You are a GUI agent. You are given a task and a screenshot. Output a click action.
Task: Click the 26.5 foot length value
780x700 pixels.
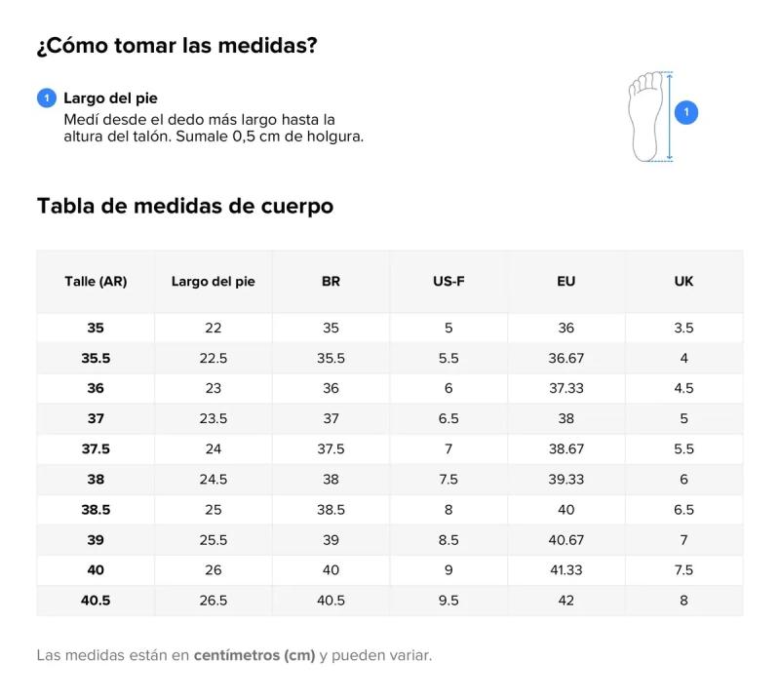point(213,601)
